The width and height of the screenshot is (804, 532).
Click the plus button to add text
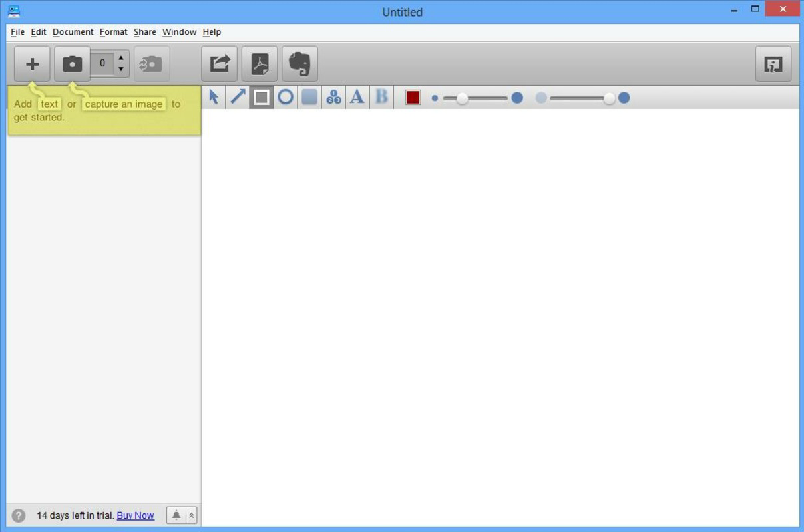pos(32,64)
